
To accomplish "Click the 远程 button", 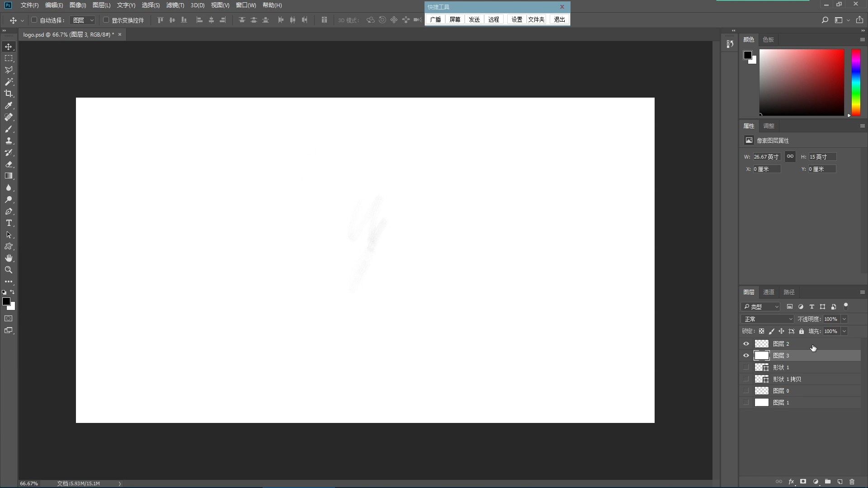I will pos(494,20).
